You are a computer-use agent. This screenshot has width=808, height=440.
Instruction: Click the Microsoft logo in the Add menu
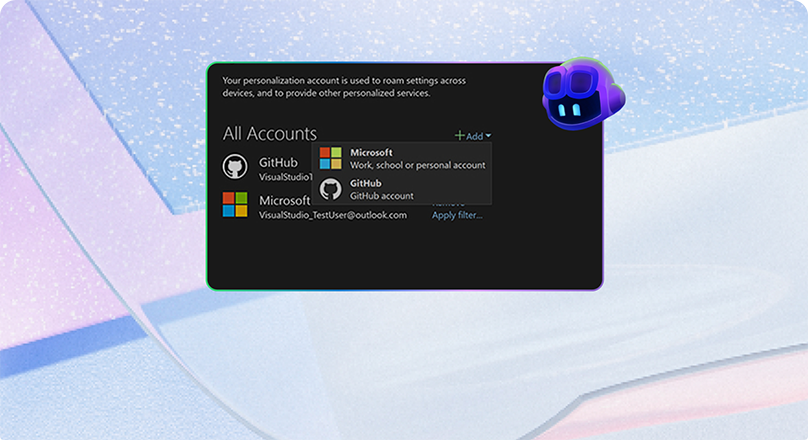(330, 158)
